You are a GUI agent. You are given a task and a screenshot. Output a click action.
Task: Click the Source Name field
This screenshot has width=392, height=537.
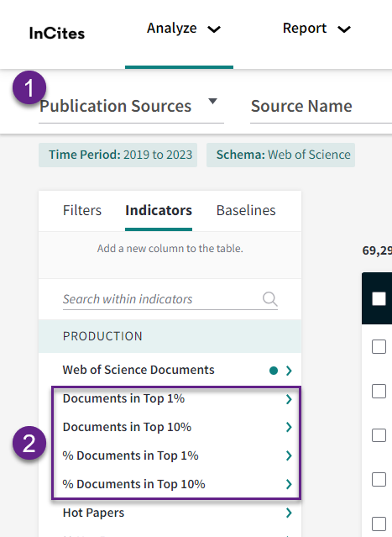321,106
